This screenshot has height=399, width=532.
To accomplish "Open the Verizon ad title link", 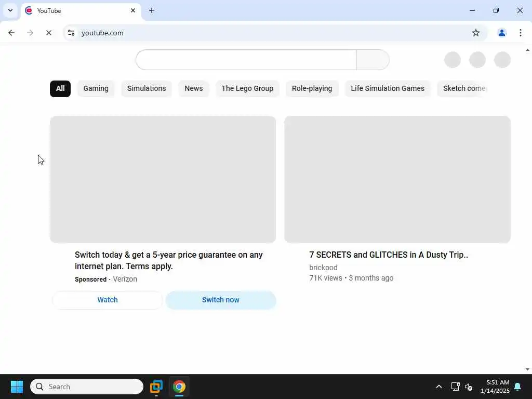I will click(169, 261).
